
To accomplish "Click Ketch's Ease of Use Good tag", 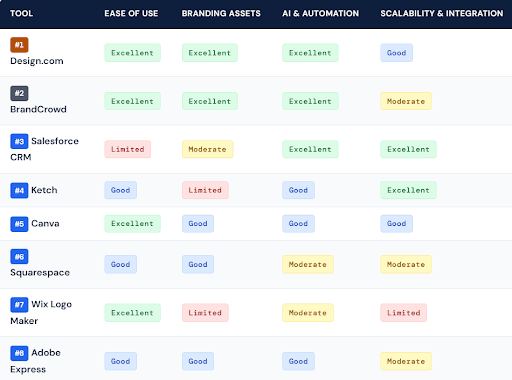I will click(120, 190).
